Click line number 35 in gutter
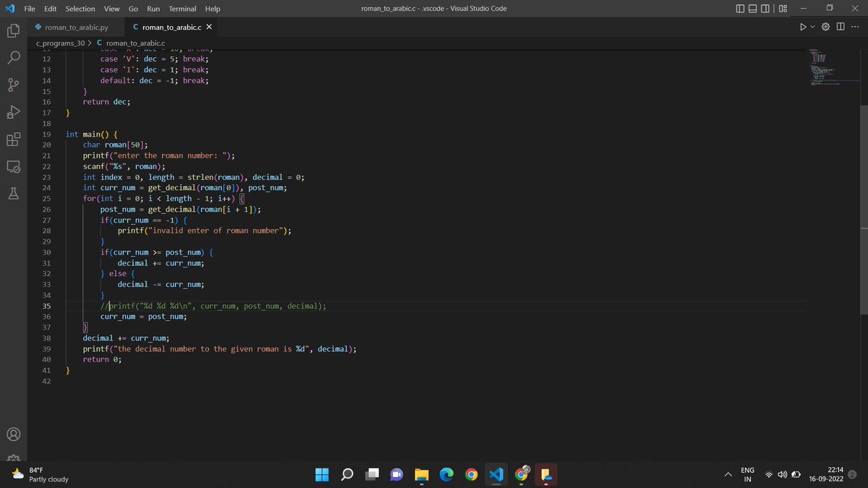Screen dimensions: 868x488 tap(46, 306)
